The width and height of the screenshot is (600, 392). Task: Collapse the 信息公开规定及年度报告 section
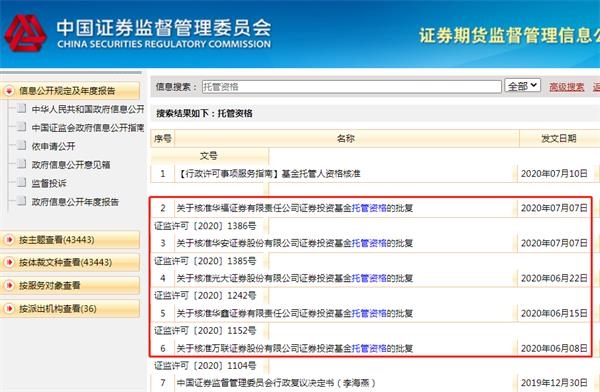click(70, 91)
